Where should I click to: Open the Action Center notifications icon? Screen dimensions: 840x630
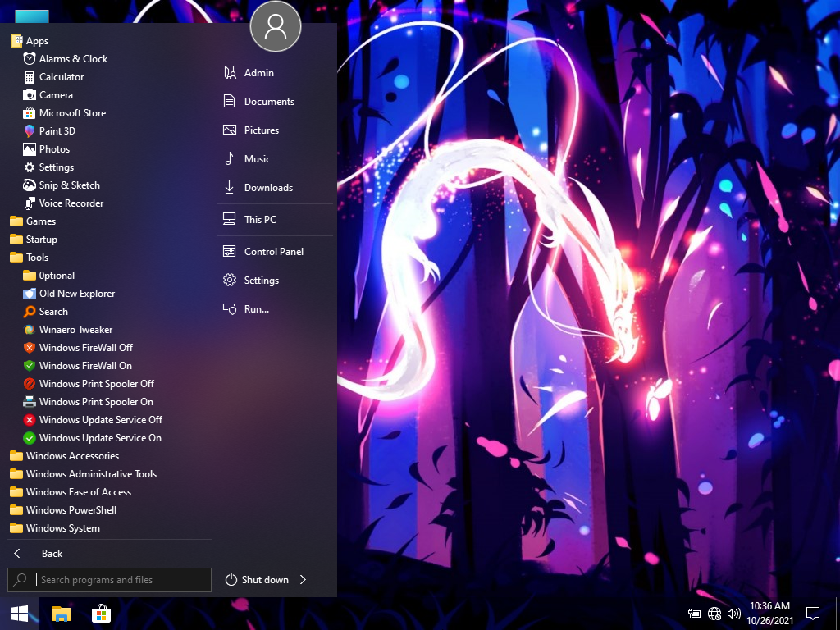813,614
